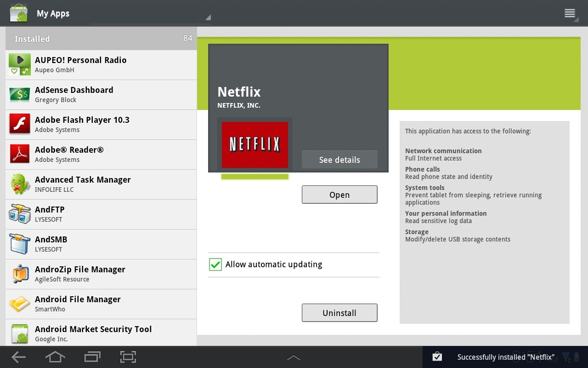This screenshot has height=368, width=588.
Task: Uncheck Allow automatic updating
Action: [215, 264]
